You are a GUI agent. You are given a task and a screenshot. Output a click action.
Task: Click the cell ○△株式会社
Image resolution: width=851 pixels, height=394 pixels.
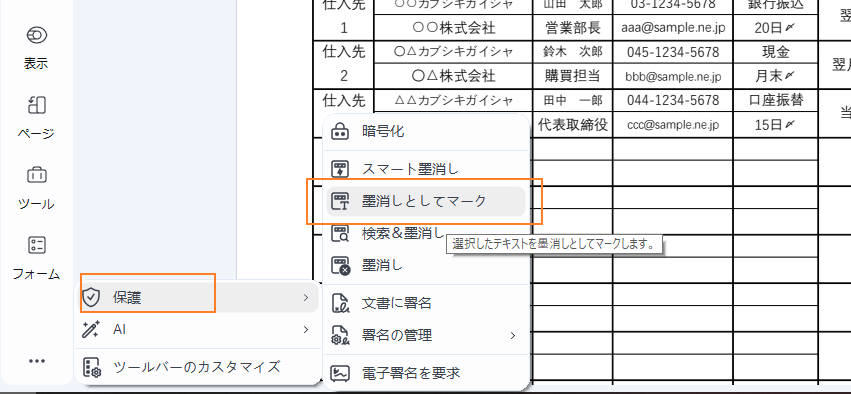click(454, 76)
